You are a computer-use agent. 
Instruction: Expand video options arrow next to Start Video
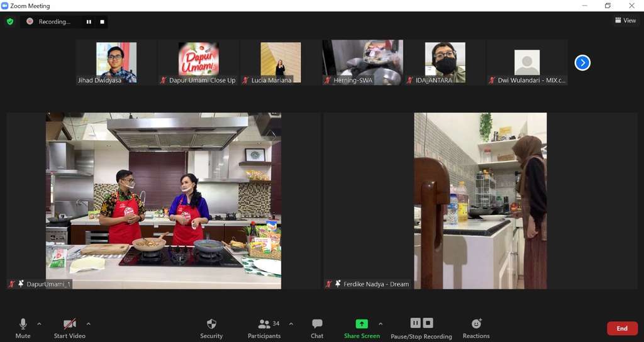click(88, 324)
